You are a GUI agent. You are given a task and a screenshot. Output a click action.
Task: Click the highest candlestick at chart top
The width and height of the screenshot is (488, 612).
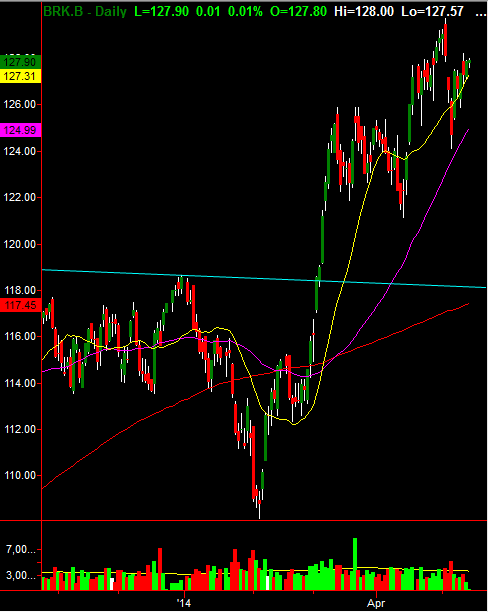(x=445, y=40)
